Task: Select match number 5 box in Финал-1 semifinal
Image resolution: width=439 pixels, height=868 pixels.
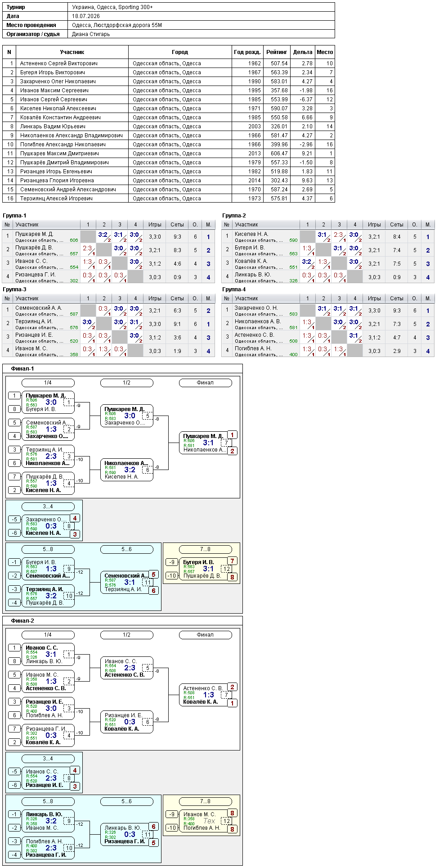Action: [x=148, y=416]
